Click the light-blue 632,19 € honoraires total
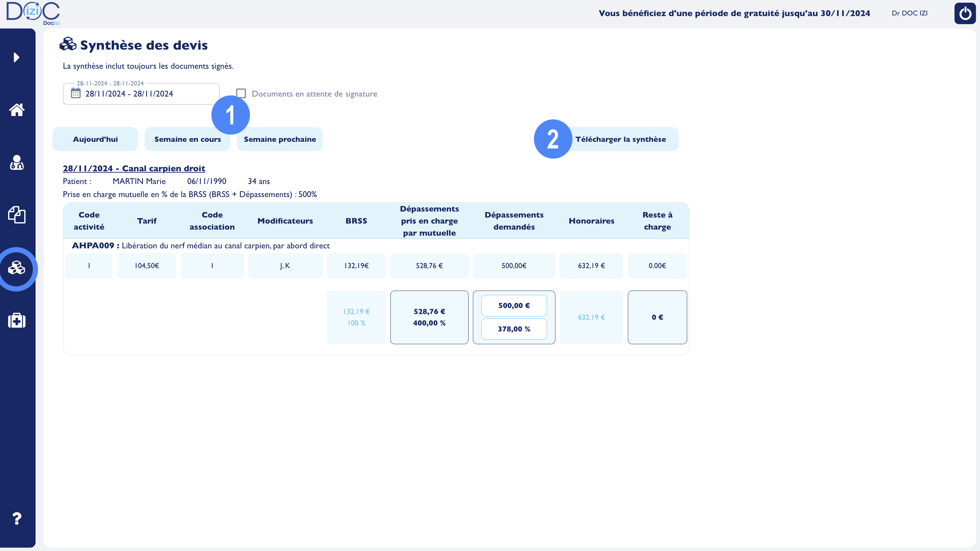This screenshot has width=980, height=551. click(x=592, y=317)
